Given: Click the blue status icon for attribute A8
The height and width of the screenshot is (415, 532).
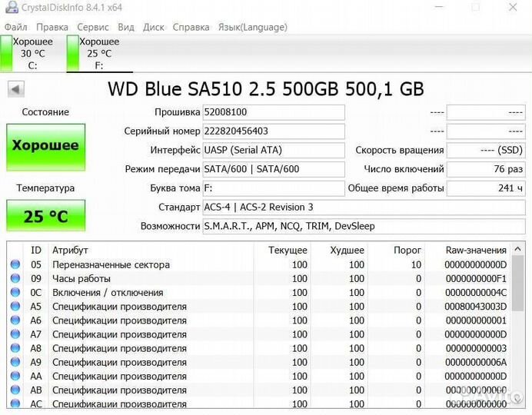Looking at the screenshot, I should [x=15, y=348].
